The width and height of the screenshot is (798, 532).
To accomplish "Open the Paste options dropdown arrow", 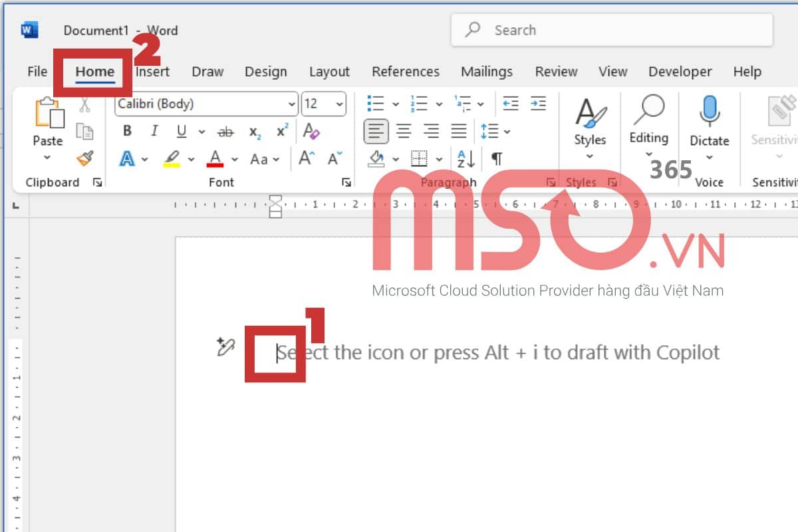I will pyautogui.click(x=47, y=158).
